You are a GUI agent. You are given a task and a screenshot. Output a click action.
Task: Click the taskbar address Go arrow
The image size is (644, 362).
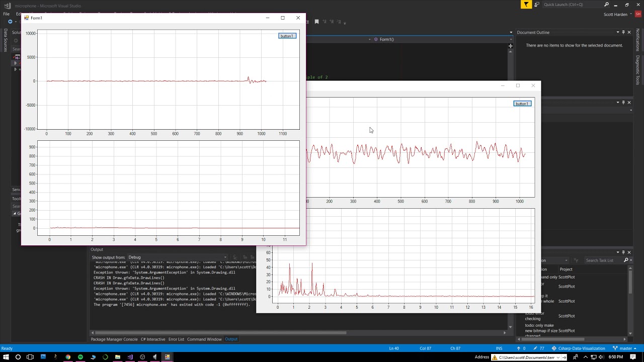click(x=563, y=357)
